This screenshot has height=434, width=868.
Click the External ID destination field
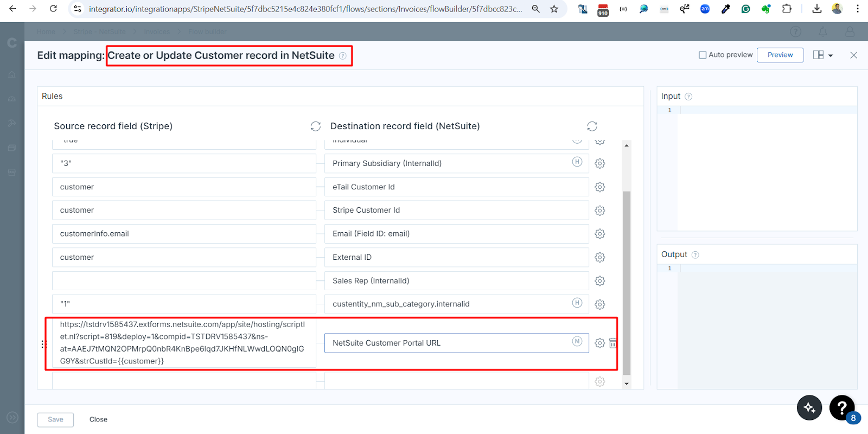coord(456,257)
